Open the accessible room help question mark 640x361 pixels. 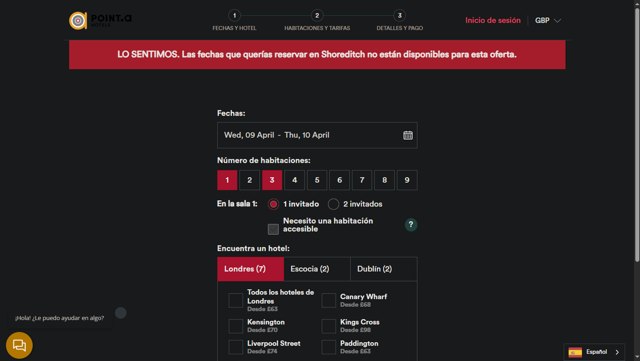coord(411,224)
